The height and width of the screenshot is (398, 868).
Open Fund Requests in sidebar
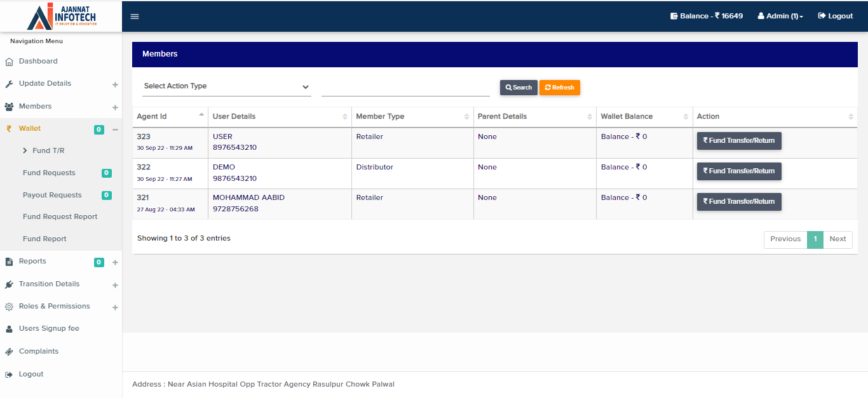pos(49,173)
